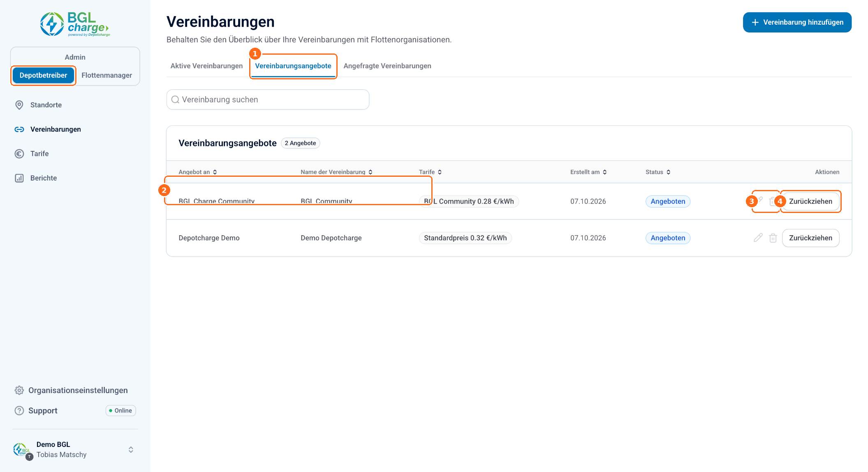868x472 pixels.
Task: Open Organisationseinstellungen gear icon
Action: pyautogui.click(x=19, y=390)
